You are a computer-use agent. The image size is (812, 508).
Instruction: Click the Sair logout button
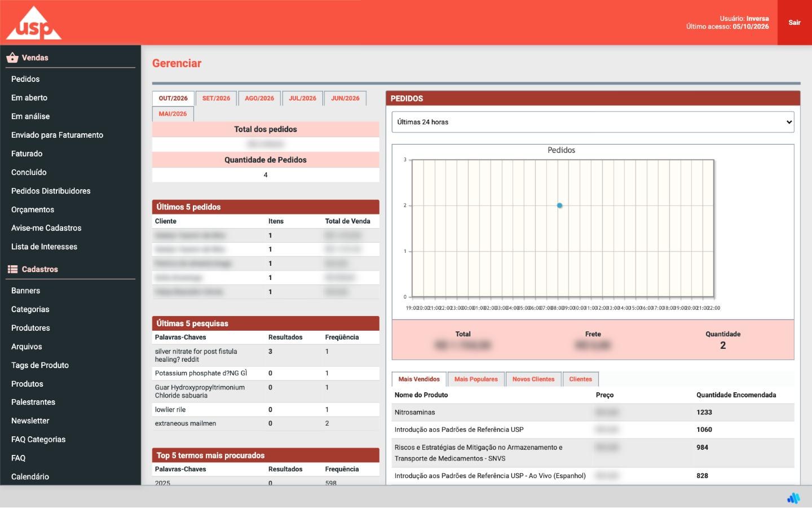pyautogui.click(x=795, y=23)
